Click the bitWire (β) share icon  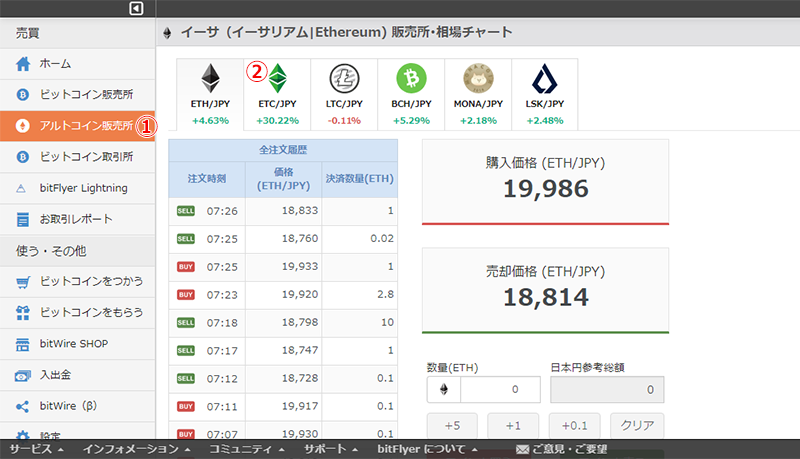click(22, 406)
